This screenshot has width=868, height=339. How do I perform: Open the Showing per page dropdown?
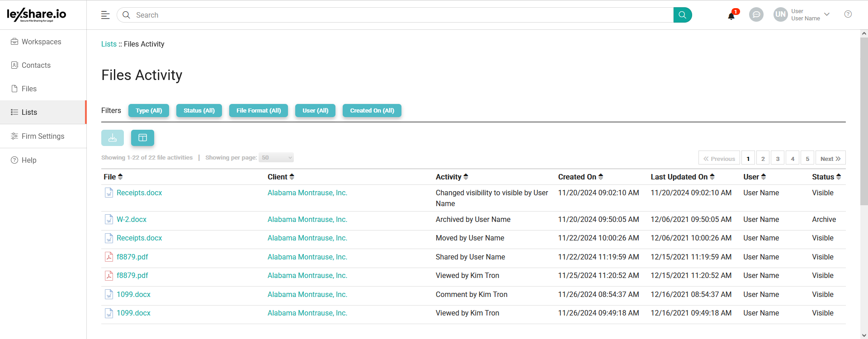277,158
